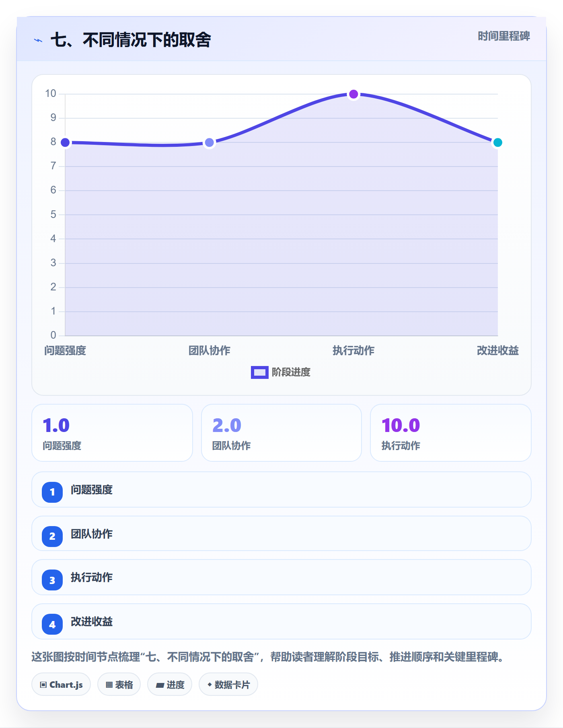The image size is (563, 728).
Task: Click the section title 七、不同情况下的取舍
Action: [x=131, y=40]
